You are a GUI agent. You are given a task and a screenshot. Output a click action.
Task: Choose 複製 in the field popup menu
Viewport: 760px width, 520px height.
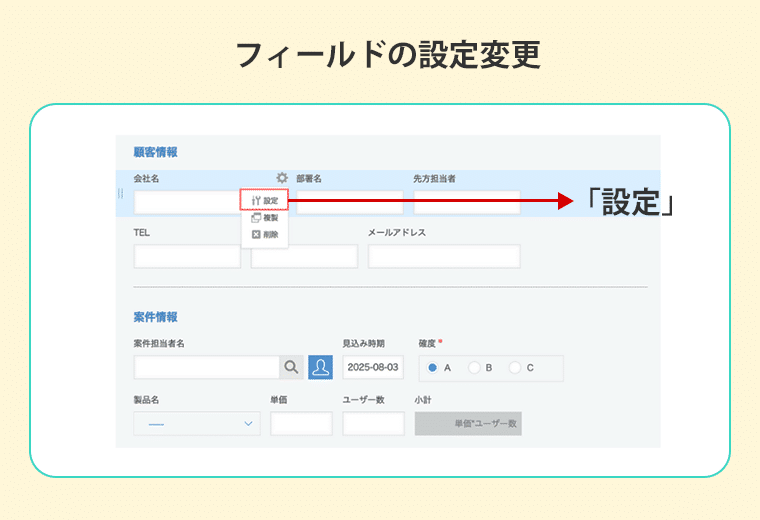265,218
